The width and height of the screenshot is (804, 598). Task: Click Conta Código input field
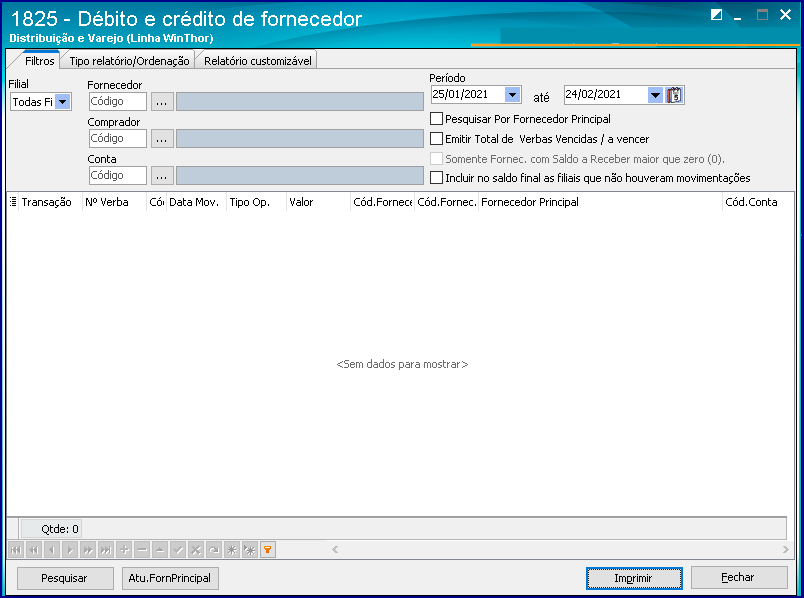[117, 175]
